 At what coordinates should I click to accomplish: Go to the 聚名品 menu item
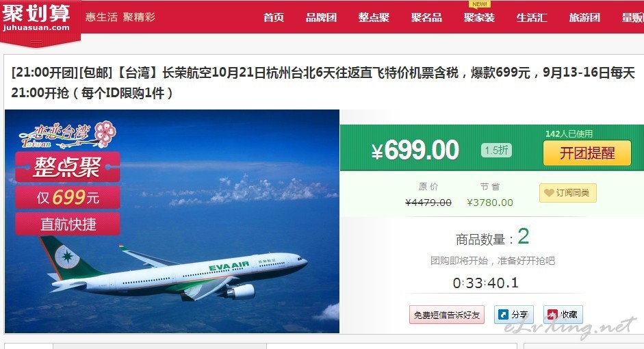426,18
